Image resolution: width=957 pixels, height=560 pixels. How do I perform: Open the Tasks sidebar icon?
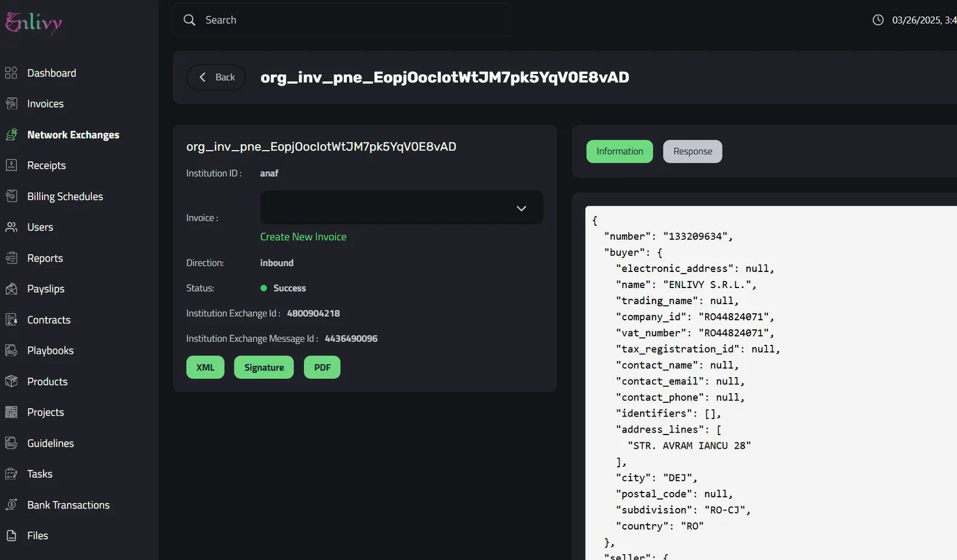click(11, 474)
